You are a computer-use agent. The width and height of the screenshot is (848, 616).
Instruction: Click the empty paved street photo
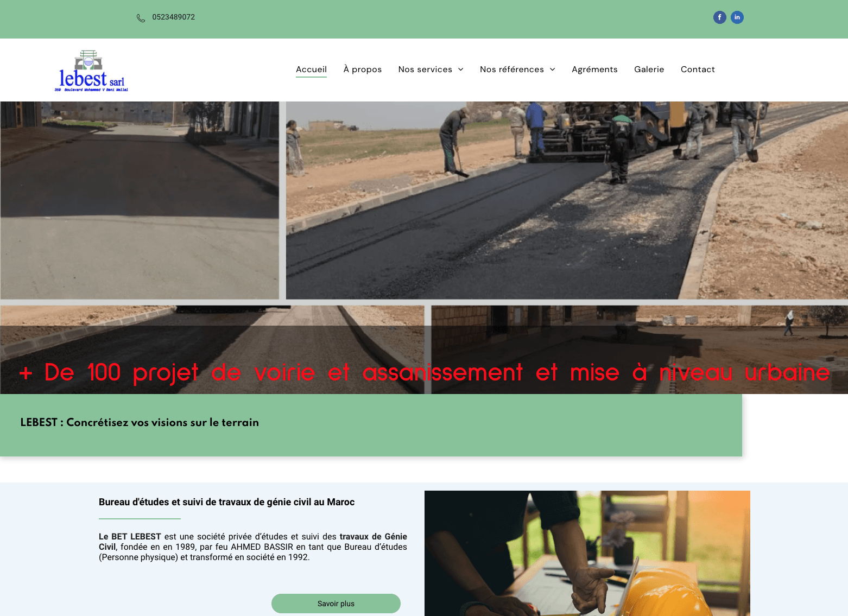point(140,200)
